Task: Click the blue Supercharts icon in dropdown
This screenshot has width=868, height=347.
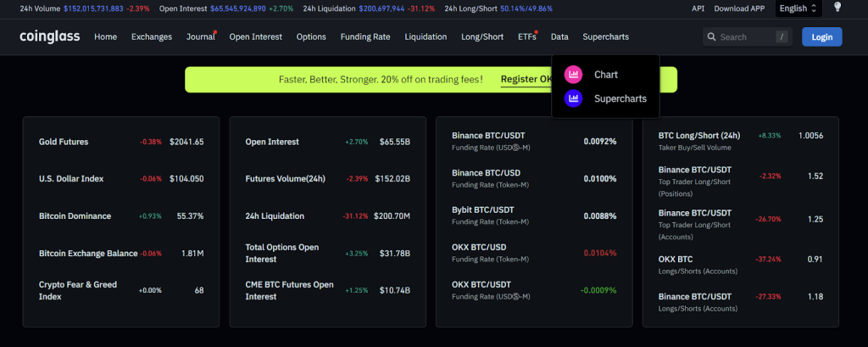Action: (x=573, y=98)
